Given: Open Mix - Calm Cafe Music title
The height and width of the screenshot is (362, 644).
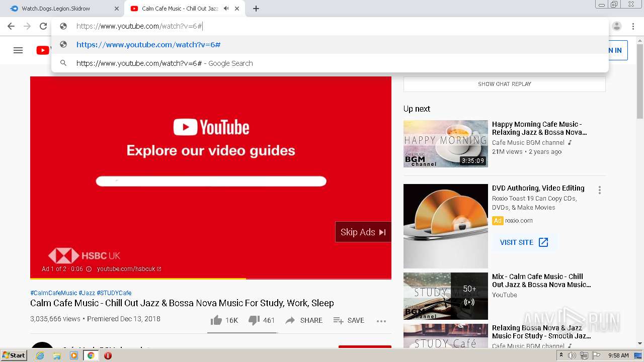Looking at the screenshot, I should 541,281.
